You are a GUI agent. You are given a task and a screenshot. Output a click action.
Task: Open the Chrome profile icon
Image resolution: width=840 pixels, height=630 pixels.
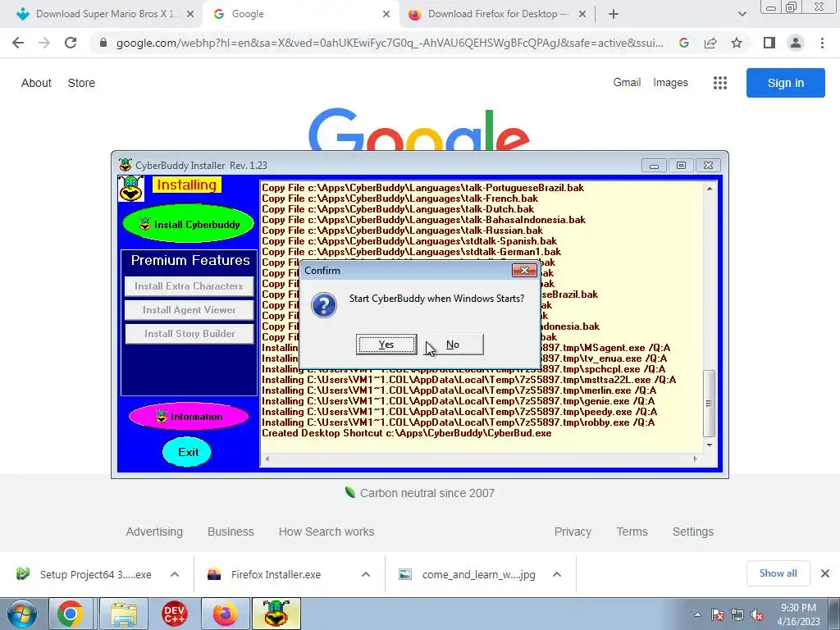(x=796, y=43)
